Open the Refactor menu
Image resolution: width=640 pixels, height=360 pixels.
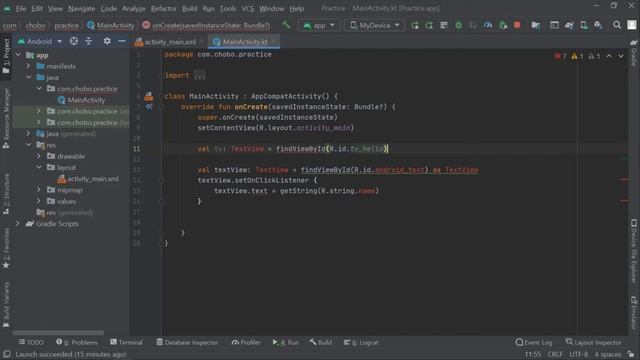[163, 9]
